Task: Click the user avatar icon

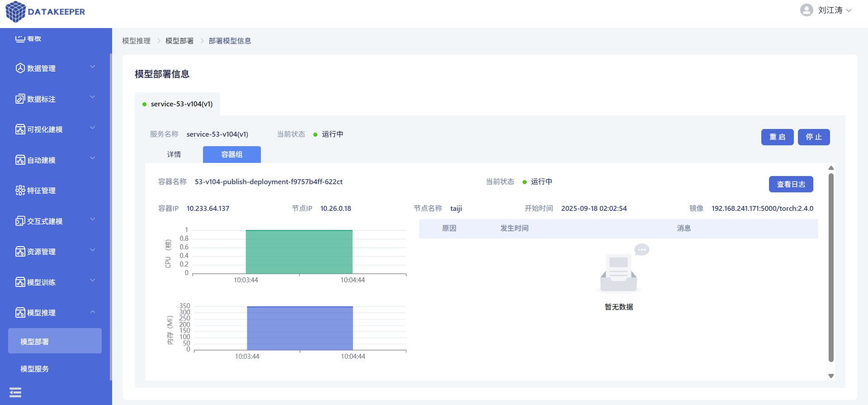Action: point(807,10)
